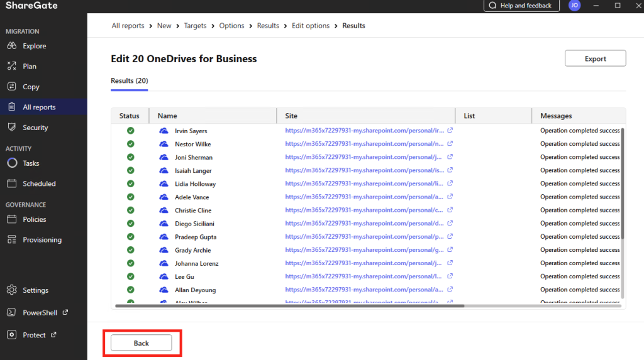Image resolution: width=644 pixels, height=360 pixels.
Task: Click Isaiah Langer OneDrive cloud icon
Action: click(164, 170)
